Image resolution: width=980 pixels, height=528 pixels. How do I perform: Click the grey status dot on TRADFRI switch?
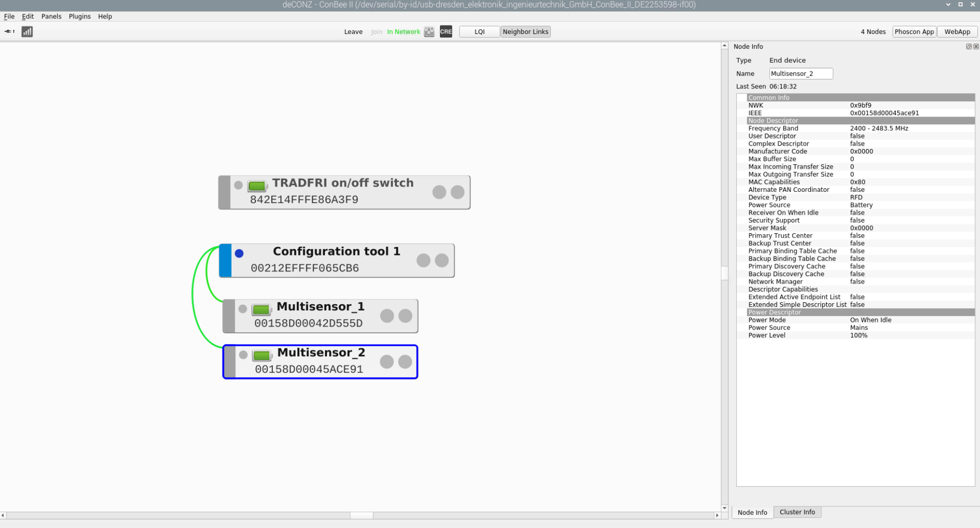(x=239, y=185)
